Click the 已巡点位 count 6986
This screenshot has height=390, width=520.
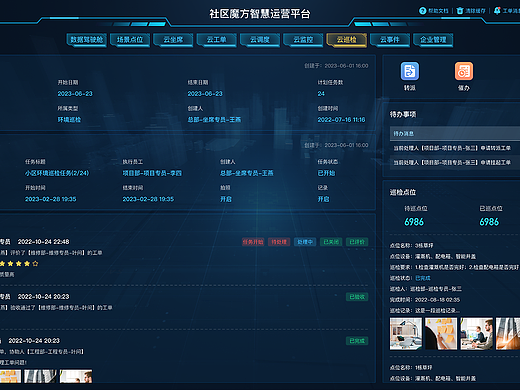[x=489, y=222]
